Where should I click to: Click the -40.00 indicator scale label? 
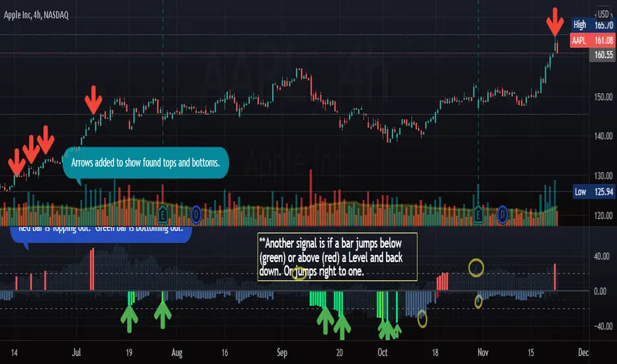pyautogui.click(x=602, y=326)
